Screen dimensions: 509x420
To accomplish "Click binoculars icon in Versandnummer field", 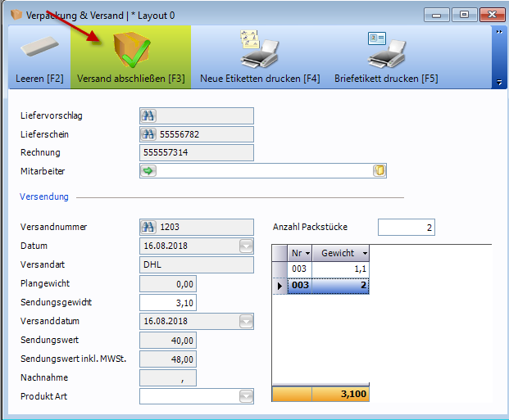I will pos(148,228).
